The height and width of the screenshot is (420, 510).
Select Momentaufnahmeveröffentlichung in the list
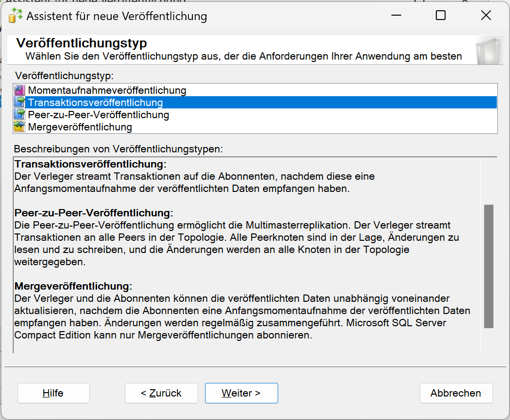[255, 90]
